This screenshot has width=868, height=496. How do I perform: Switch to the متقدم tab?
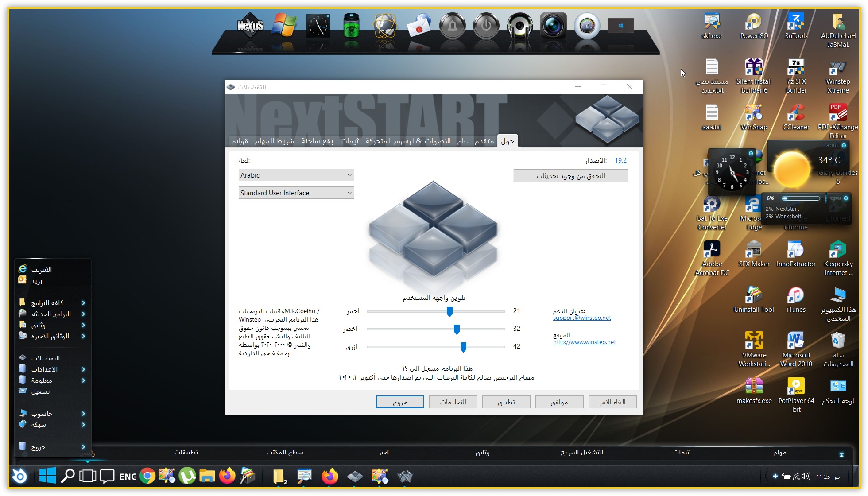pos(484,141)
